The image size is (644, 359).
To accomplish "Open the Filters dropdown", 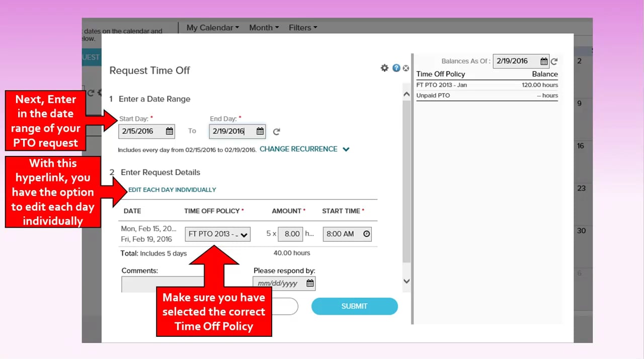I will click(303, 28).
